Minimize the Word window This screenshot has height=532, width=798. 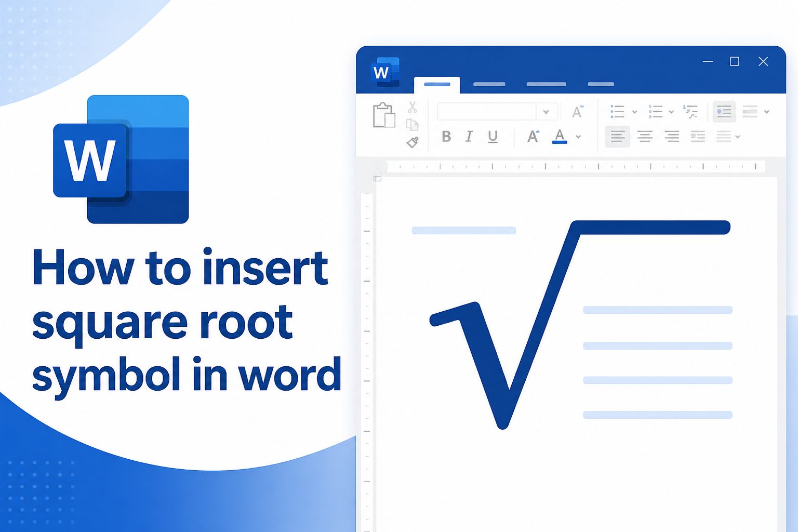[x=708, y=61]
